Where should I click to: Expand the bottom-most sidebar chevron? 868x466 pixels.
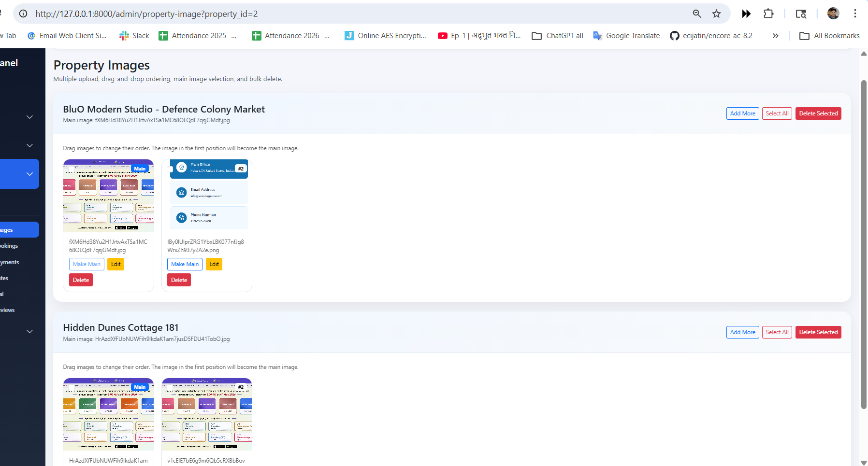click(x=29, y=331)
